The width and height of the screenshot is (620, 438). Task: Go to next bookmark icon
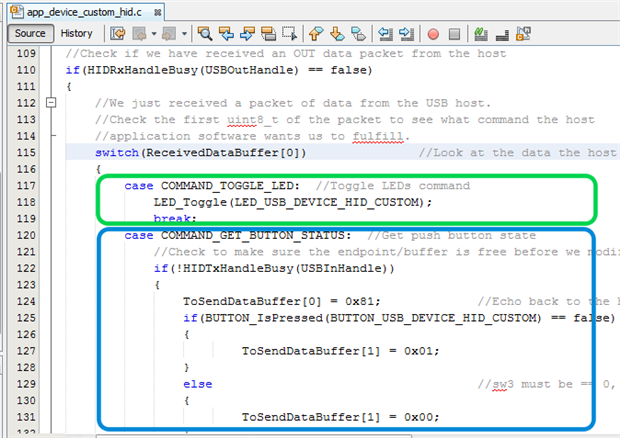337,34
